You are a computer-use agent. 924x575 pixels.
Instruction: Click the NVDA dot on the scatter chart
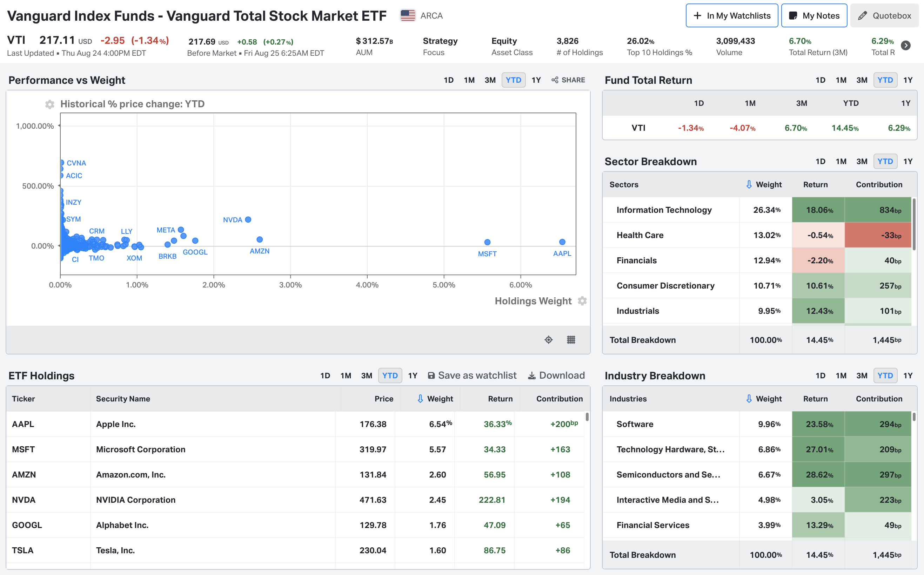coord(248,219)
